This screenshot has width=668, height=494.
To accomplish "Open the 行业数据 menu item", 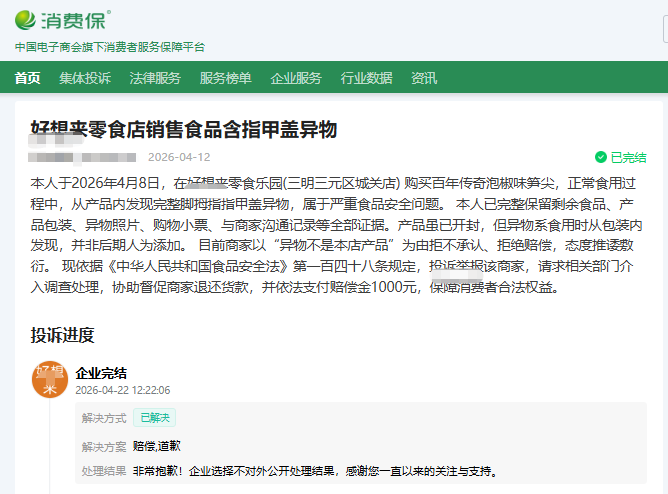I will (x=366, y=78).
